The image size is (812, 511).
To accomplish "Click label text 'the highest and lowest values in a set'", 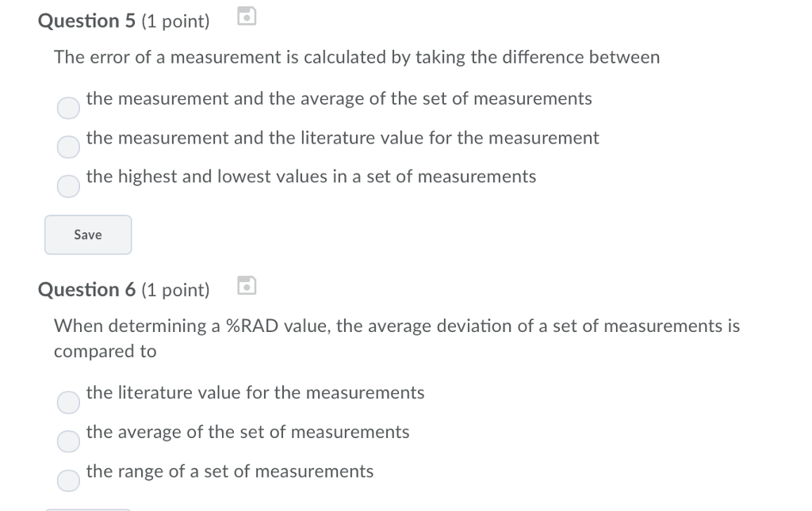I will point(311,177).
